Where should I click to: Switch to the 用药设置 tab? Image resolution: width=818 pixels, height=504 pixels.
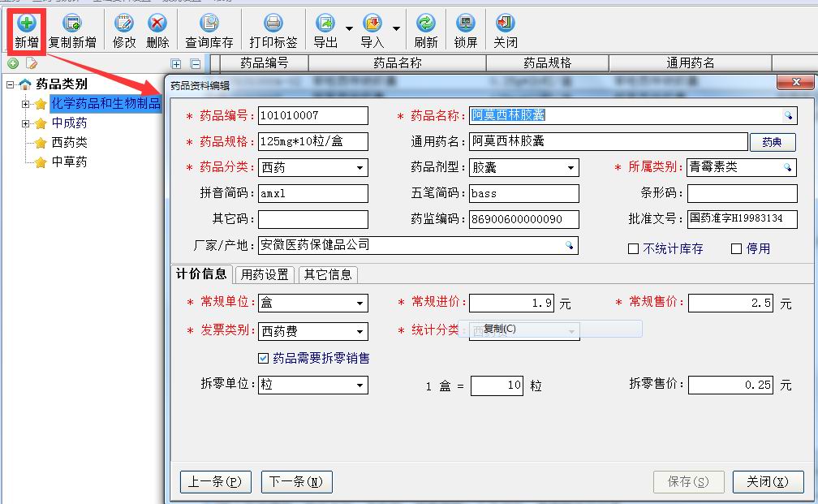[x=265, y=275]
